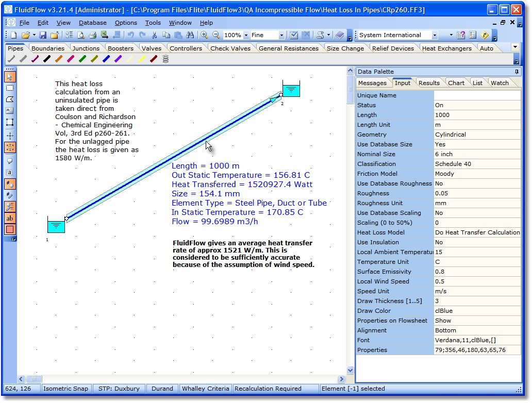
Task: Open Find with the binoculars icon
Action: 190,35
